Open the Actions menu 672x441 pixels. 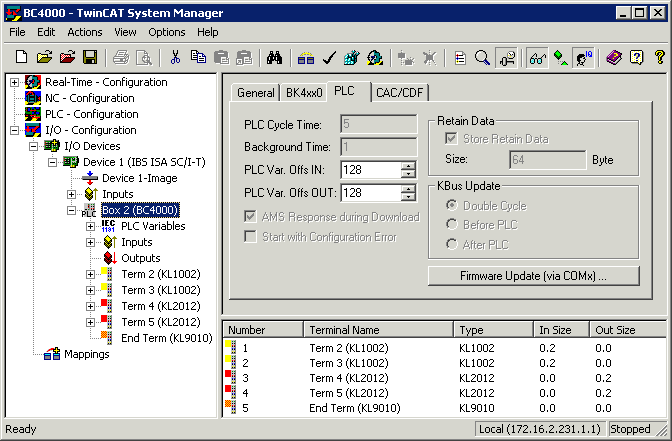click(84, 32)
